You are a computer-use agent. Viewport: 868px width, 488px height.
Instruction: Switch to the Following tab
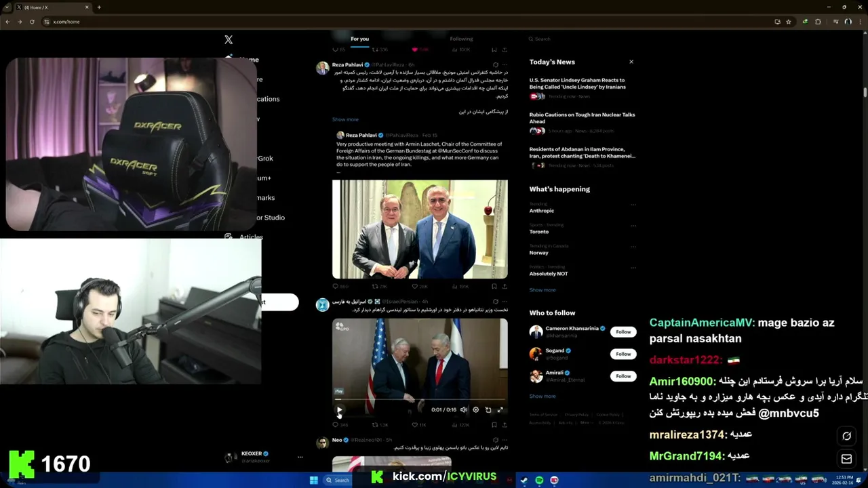pyautogui.click(x=461, y=39)
